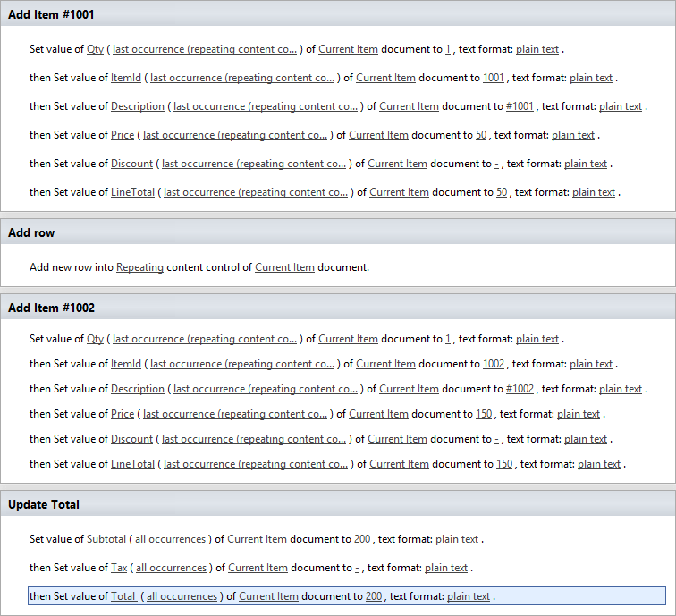Open Tax link in Update Total

119,568
